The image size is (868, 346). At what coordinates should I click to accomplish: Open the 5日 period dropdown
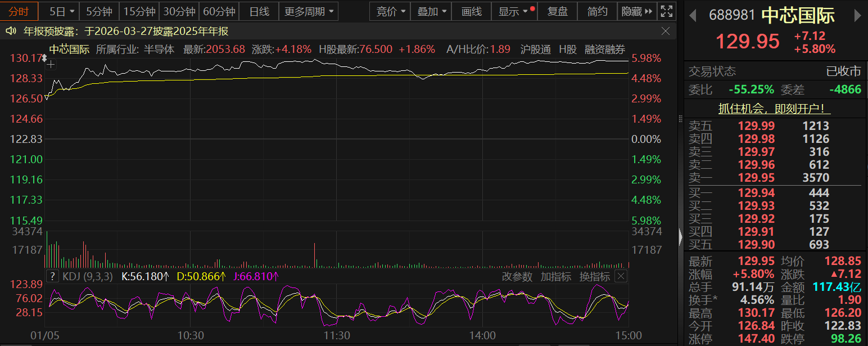coord(61,11)
